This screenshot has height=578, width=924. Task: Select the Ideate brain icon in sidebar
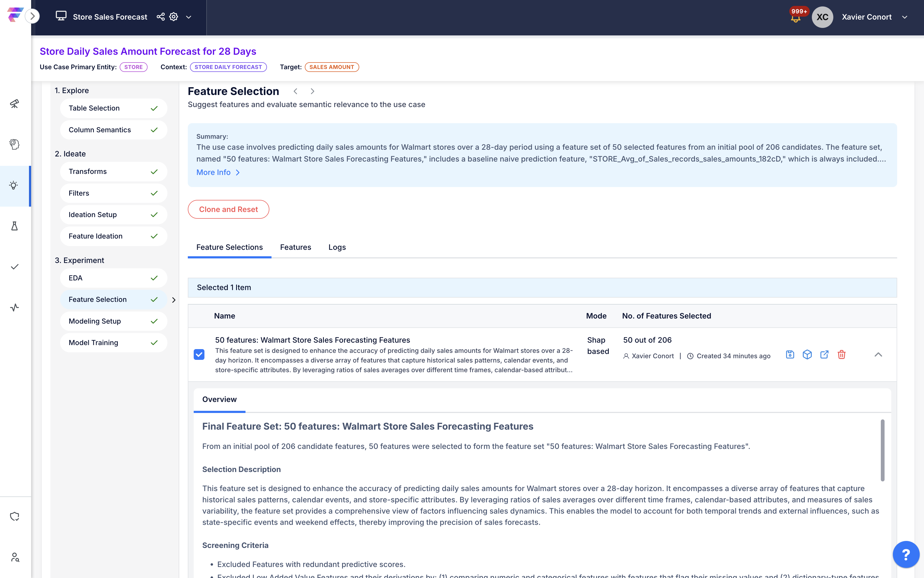click(x=14, y=144)
